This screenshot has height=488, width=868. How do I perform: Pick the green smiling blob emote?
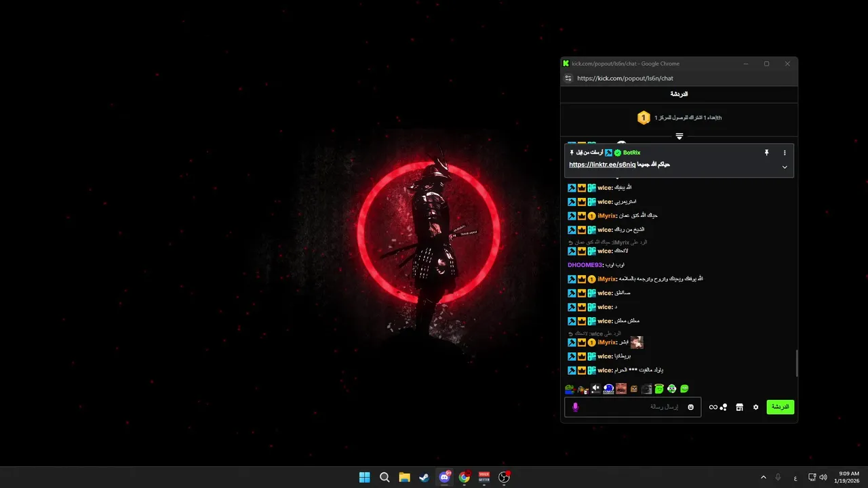[x=685, y=389]
